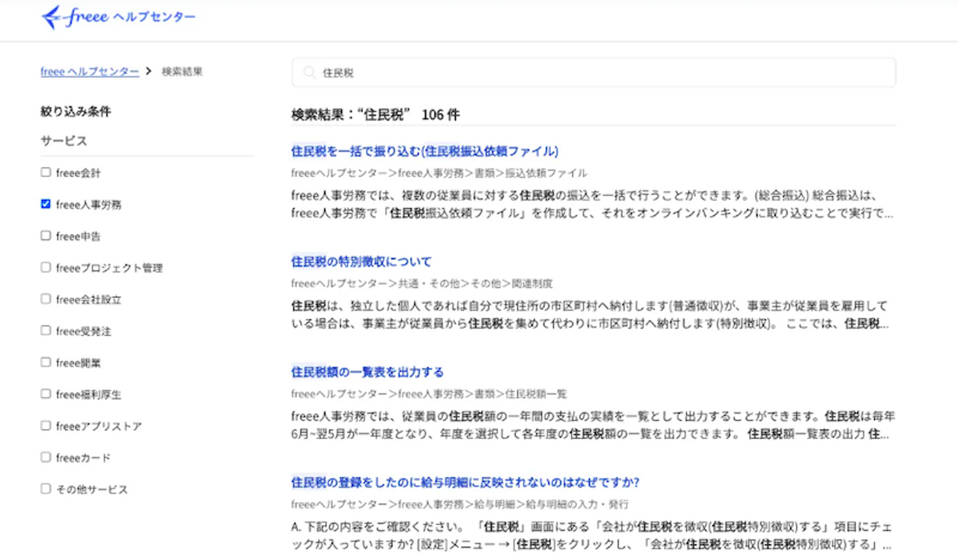Viewport: 958px width, 560px height.
Task: Click the snippet beginning A. 下記の内容をご確認ください
Action: 591,535
